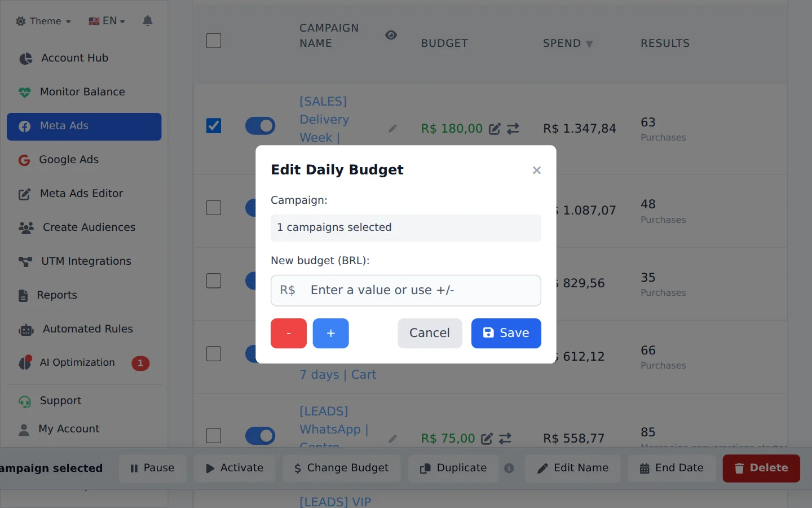Click the pencil icon next to WhatsApp campaign
The height and width of the screenshot is (508, 812).
coord(392,439)
